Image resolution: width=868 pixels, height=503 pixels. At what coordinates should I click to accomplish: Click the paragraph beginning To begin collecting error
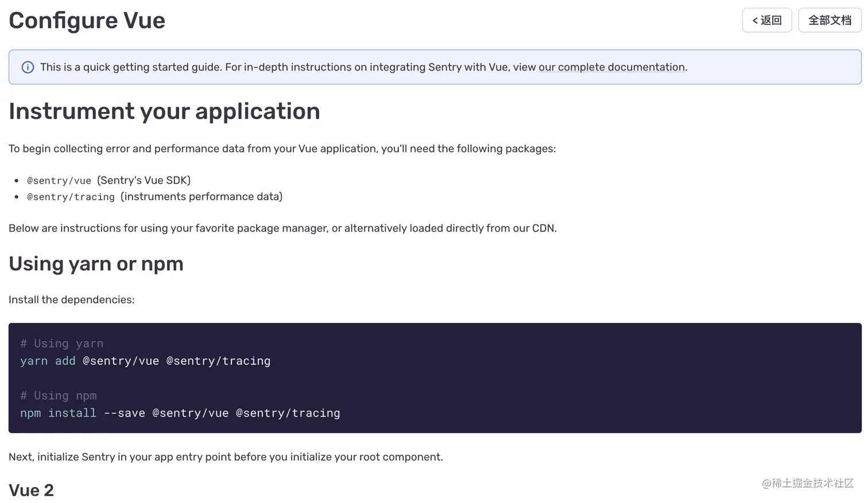click(x=282, y=149)
